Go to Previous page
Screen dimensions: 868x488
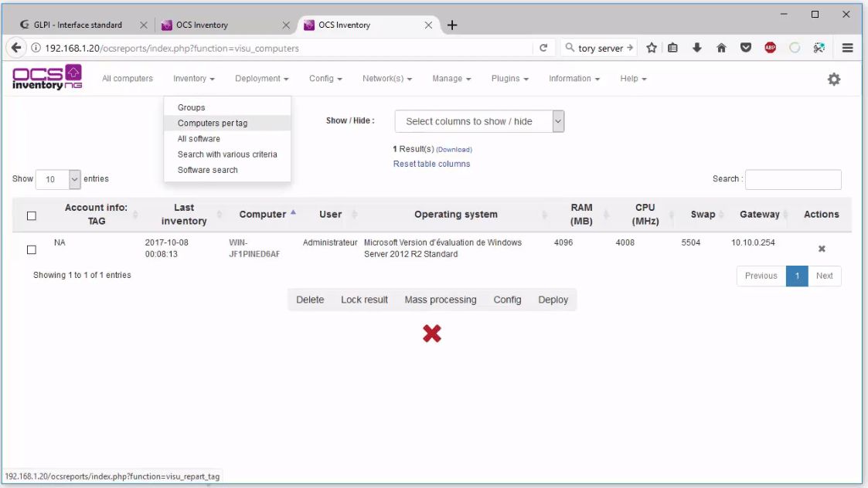coord(761,276)
